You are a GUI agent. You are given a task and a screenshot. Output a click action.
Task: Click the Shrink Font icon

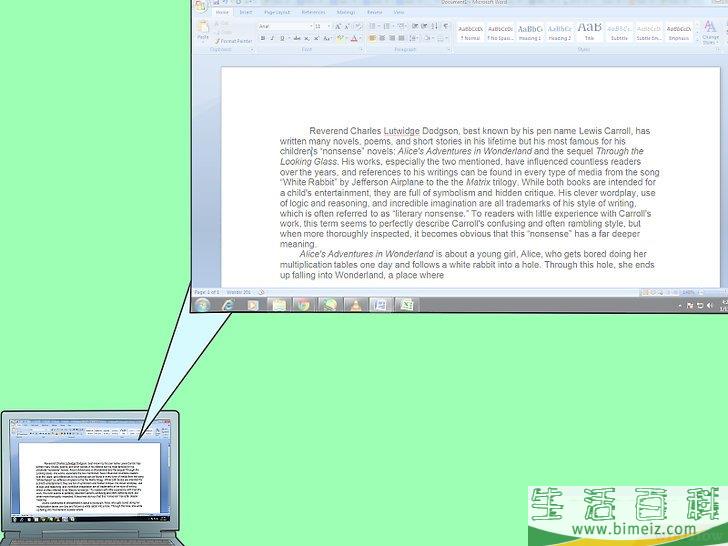tap(347, 26)
